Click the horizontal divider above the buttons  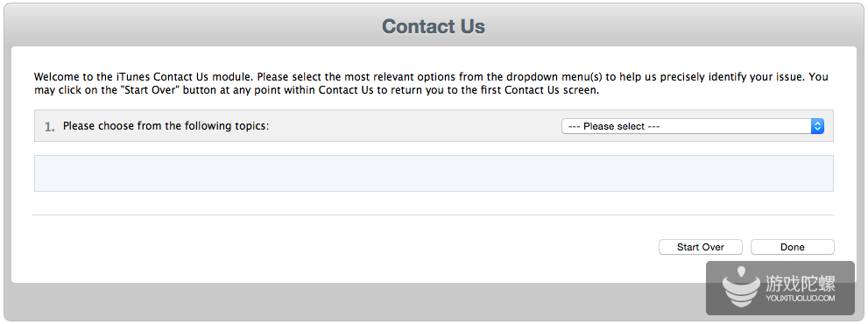tap(434, 215)
